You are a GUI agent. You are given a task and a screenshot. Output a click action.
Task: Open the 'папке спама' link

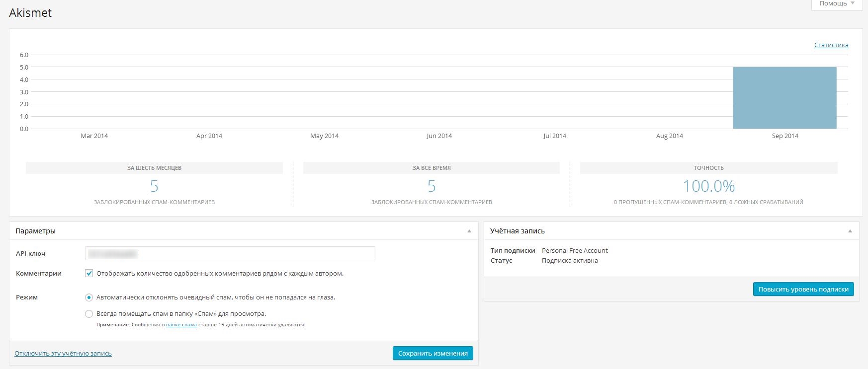click(x=181, y=325)
